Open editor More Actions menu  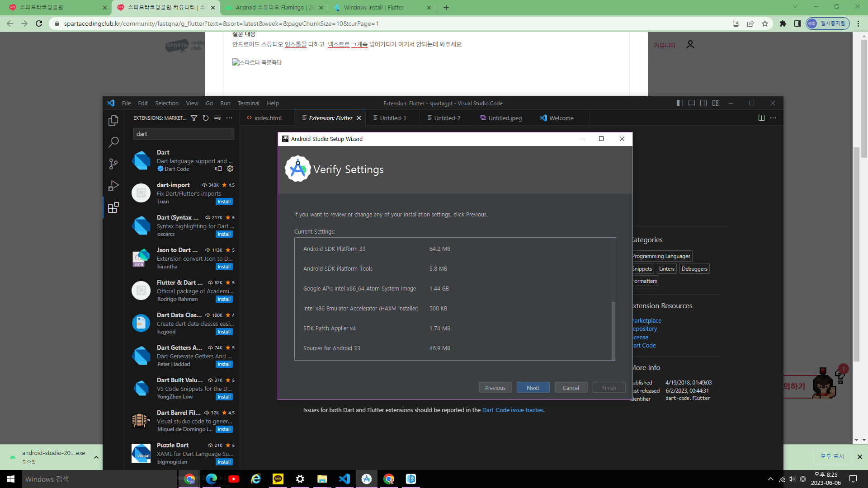tap(773, 118)
